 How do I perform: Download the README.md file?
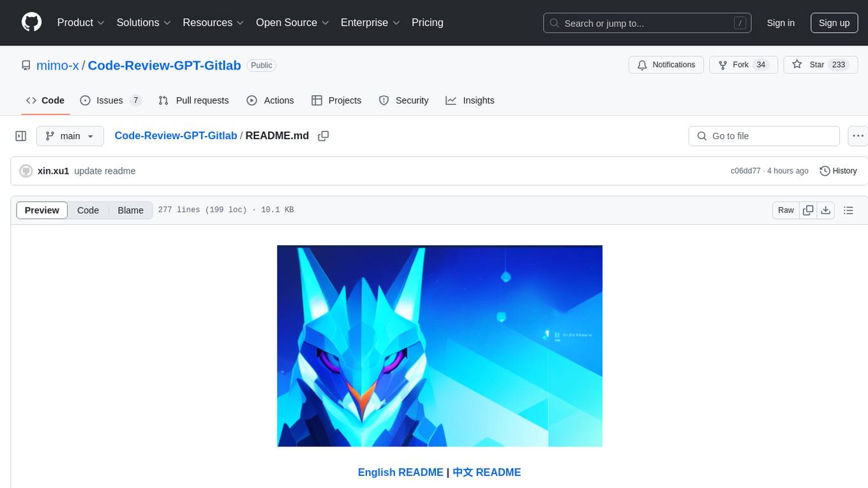point(826,210)
